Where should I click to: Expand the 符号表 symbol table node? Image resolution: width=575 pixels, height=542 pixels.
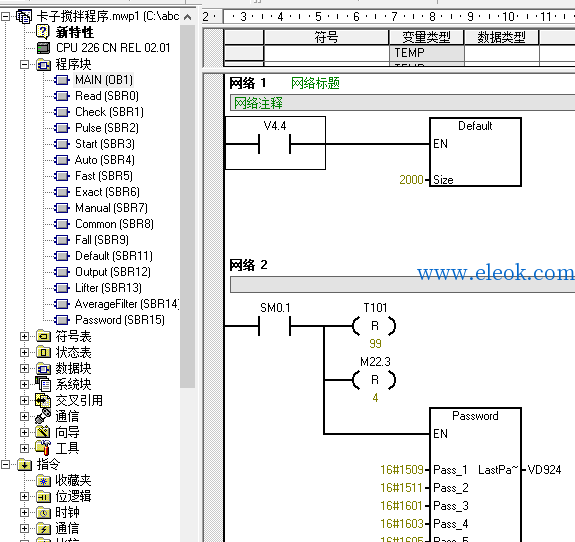click(x=25, y=336)
